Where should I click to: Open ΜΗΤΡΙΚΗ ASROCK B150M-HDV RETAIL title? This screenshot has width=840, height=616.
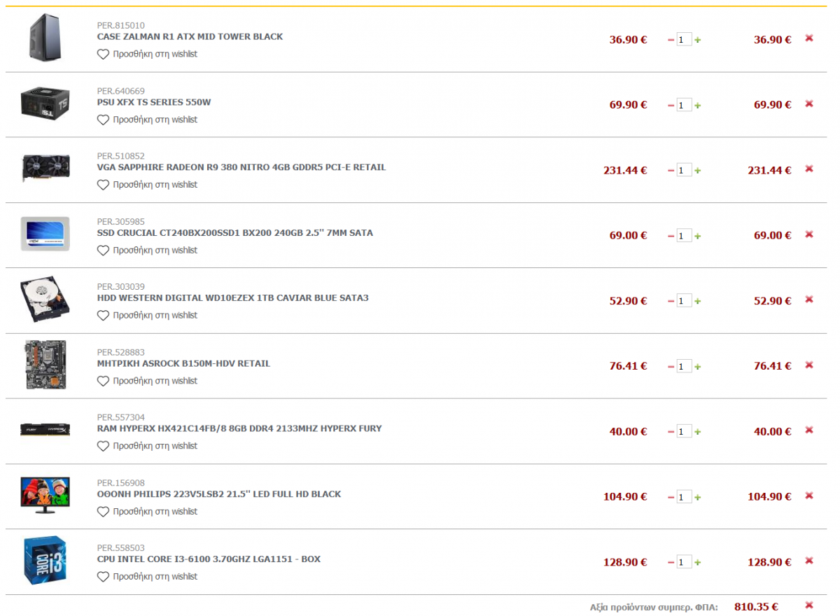click(x=183, y=364)
